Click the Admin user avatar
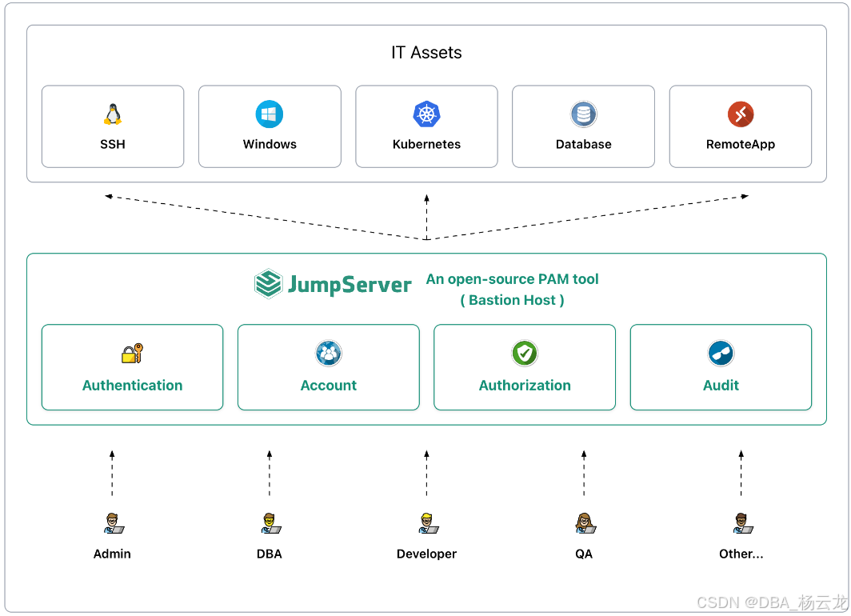This screenshot has width=851, height=616. click(114, 523)
